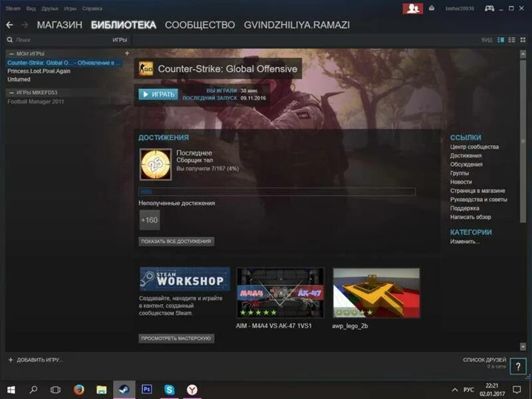Open Страница в магазине link
532x399 pixels.
(x=477, y=191)
